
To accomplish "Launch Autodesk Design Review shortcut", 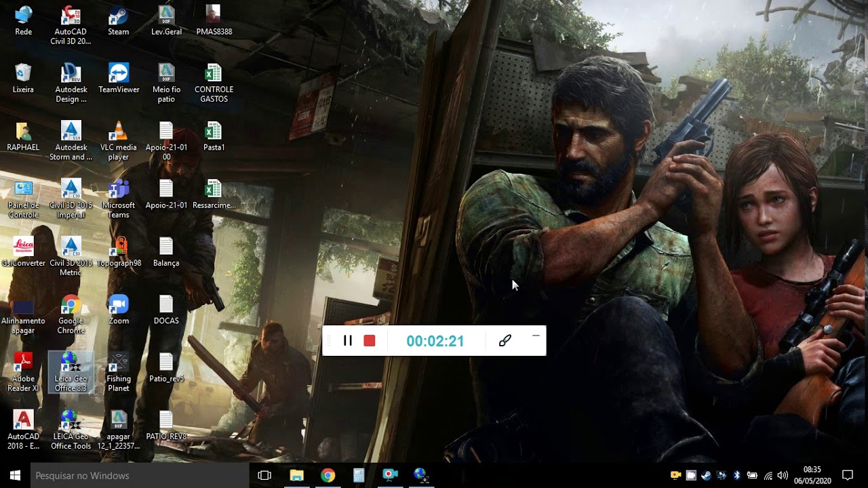I will [71, 83].
